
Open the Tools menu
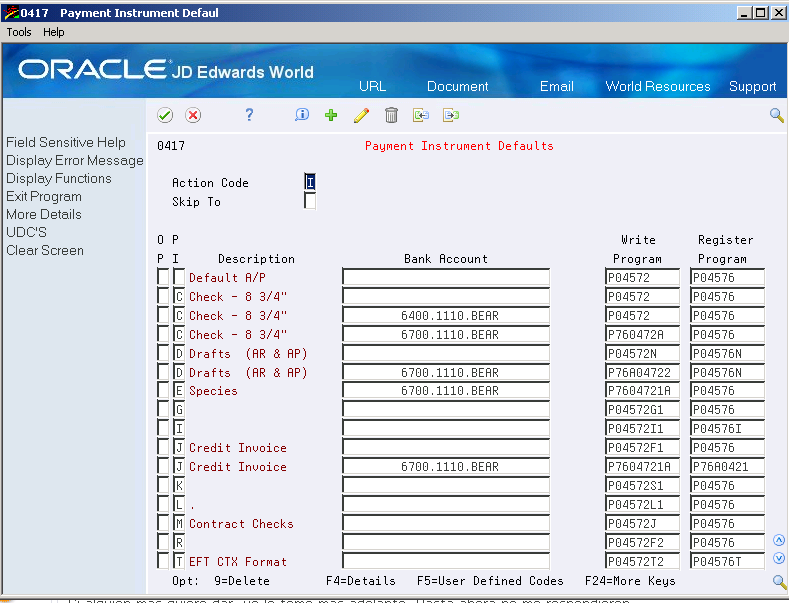point(19,32)
